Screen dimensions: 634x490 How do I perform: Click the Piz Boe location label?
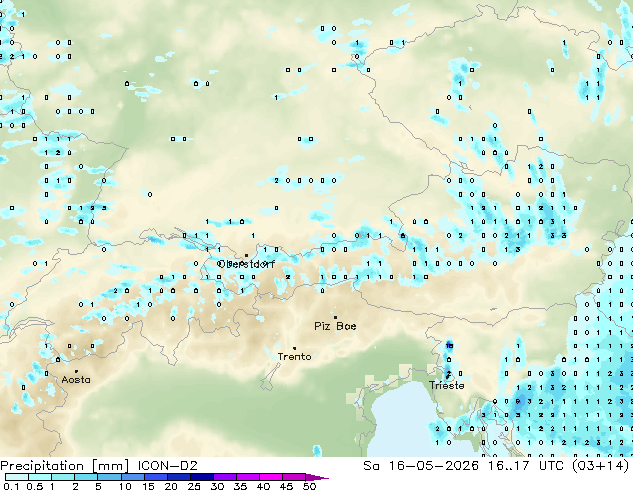[x=335, y=326]
